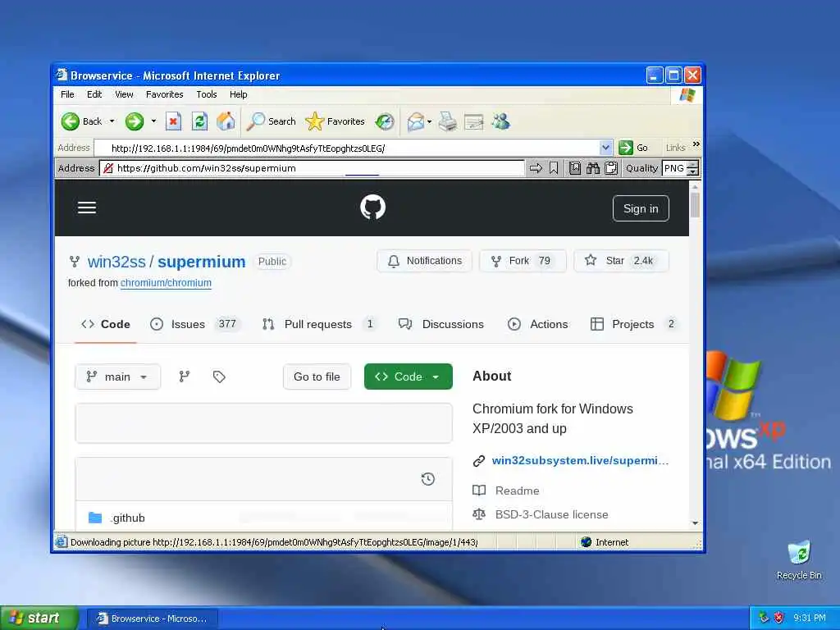Open the green Code dropdown button
Screen dimensions: 840x630
coord(409,377)
